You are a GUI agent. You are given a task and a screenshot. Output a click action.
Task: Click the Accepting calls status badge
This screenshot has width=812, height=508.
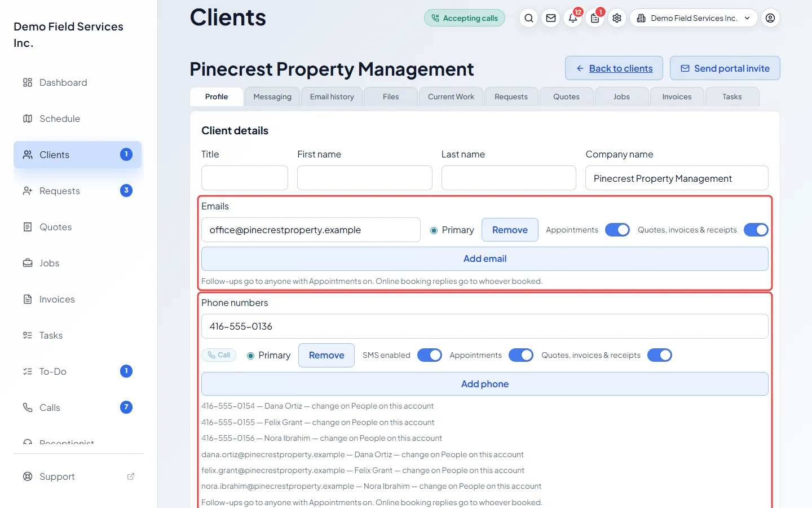pos(465,18)
